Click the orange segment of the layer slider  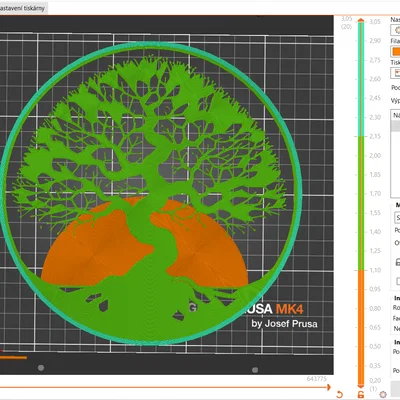point(361,327)
